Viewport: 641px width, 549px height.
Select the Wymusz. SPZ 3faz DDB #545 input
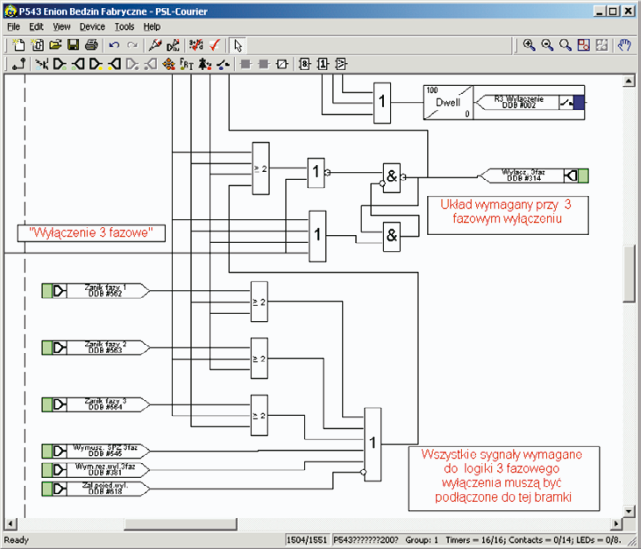96,451
